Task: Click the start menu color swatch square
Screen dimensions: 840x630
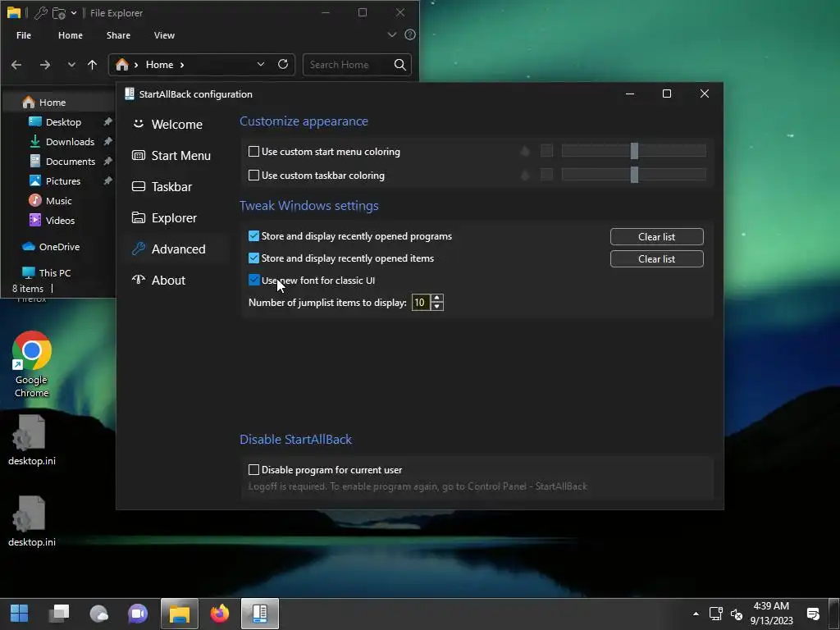Action: point(546,151)
